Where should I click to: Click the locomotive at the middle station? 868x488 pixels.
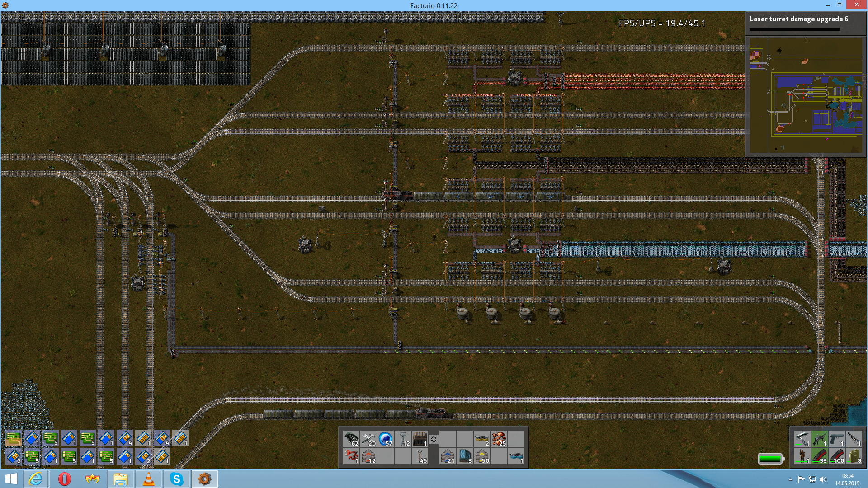click(398, 195)
